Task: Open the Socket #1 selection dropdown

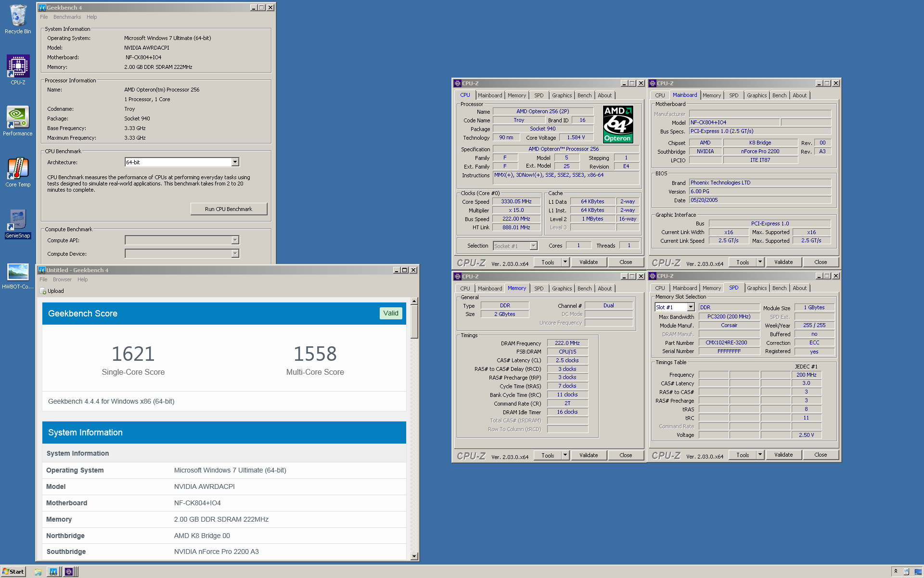Action: [x=533, y=246]
